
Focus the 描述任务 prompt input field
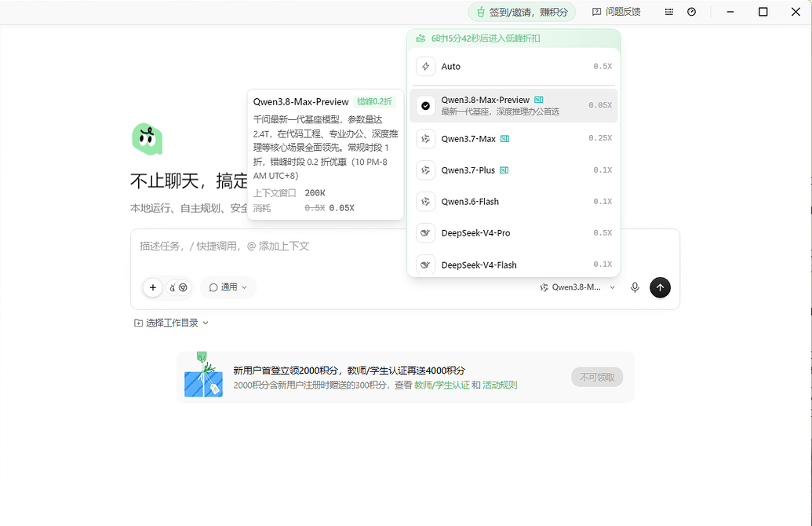(x=405, y=247)
